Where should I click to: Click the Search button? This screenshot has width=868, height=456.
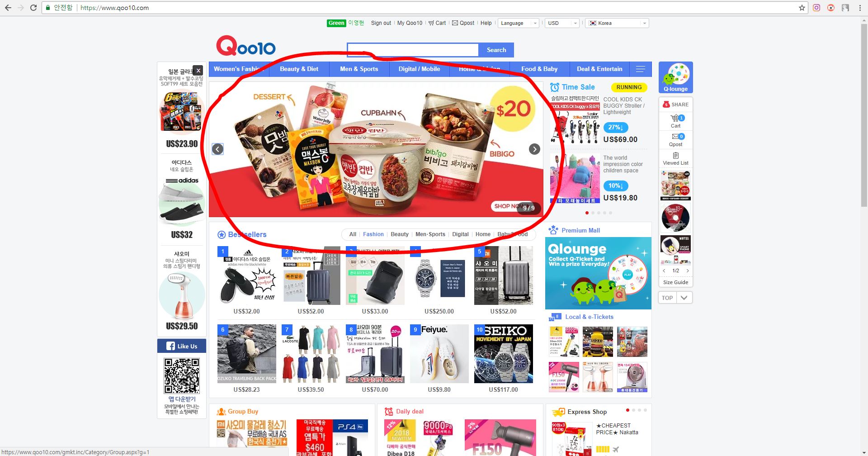(496, 50)
